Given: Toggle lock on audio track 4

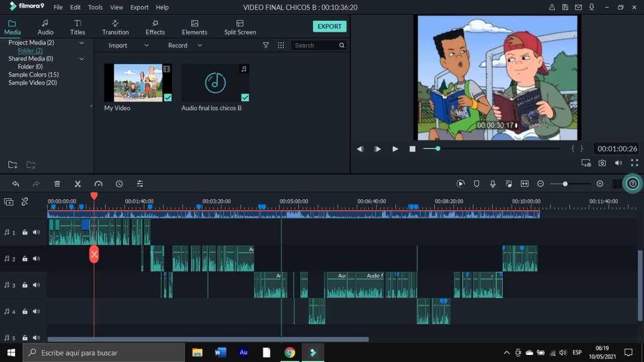Looking at the screenshot, I should click(x=25, y=312).
